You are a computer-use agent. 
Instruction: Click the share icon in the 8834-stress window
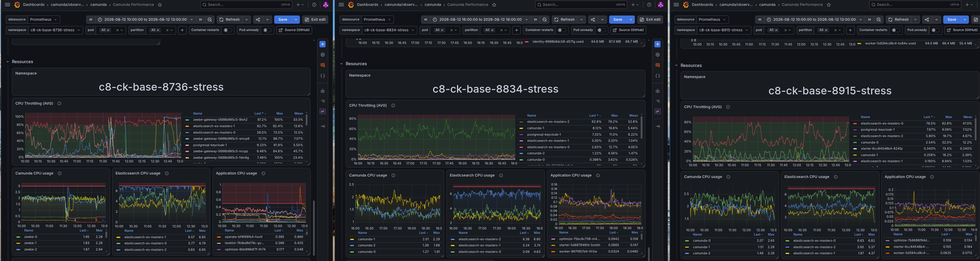tap(593, 19)
